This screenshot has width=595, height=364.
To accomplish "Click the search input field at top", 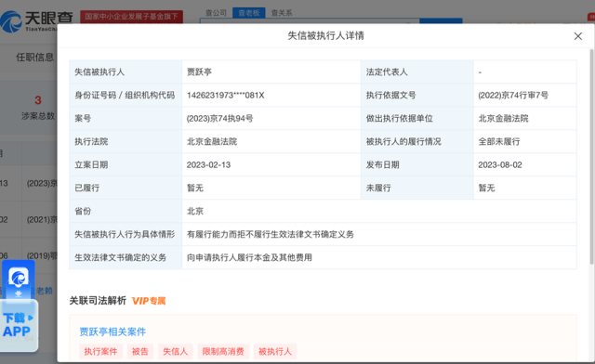I will pos(310,21).
